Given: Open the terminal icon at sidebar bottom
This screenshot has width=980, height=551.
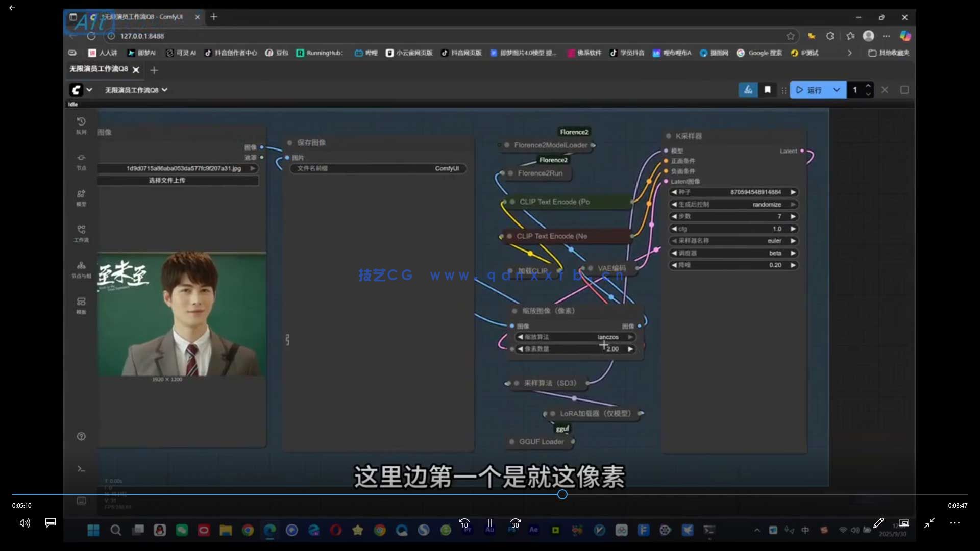Looking at the screenshot, I should (x=81, y=468).
